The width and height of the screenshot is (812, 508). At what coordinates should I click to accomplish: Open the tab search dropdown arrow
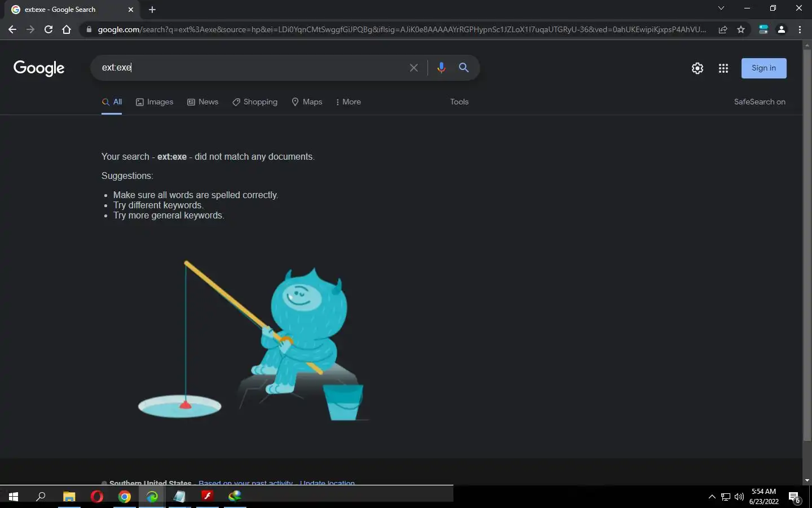click(x=721, y=8)
